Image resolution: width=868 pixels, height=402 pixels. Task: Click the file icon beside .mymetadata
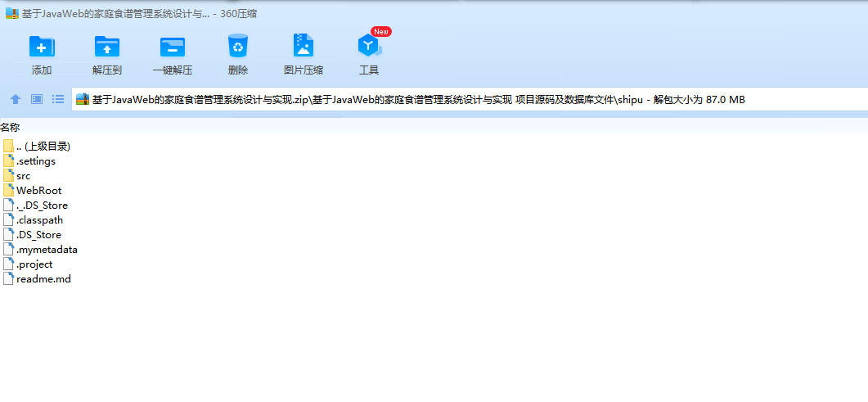(x=8, y=249)
